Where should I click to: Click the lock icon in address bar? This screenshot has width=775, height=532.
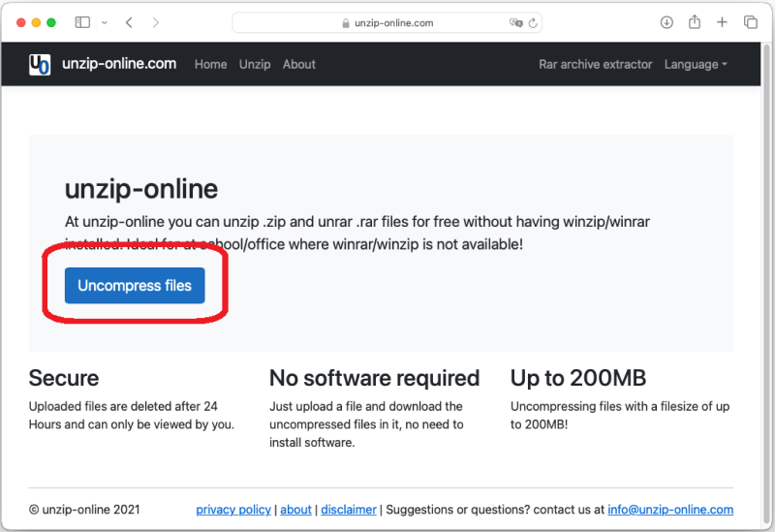(x=346, y=23)
